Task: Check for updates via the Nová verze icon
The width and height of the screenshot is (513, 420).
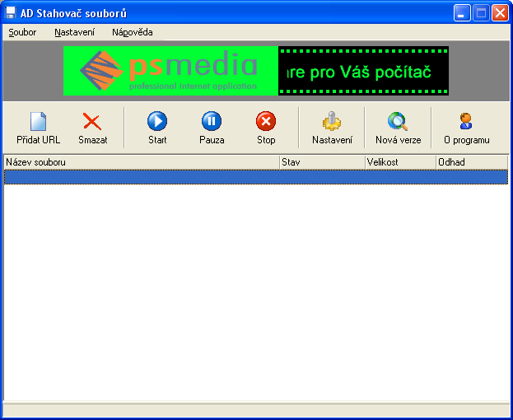Action: tap(398, 121)
